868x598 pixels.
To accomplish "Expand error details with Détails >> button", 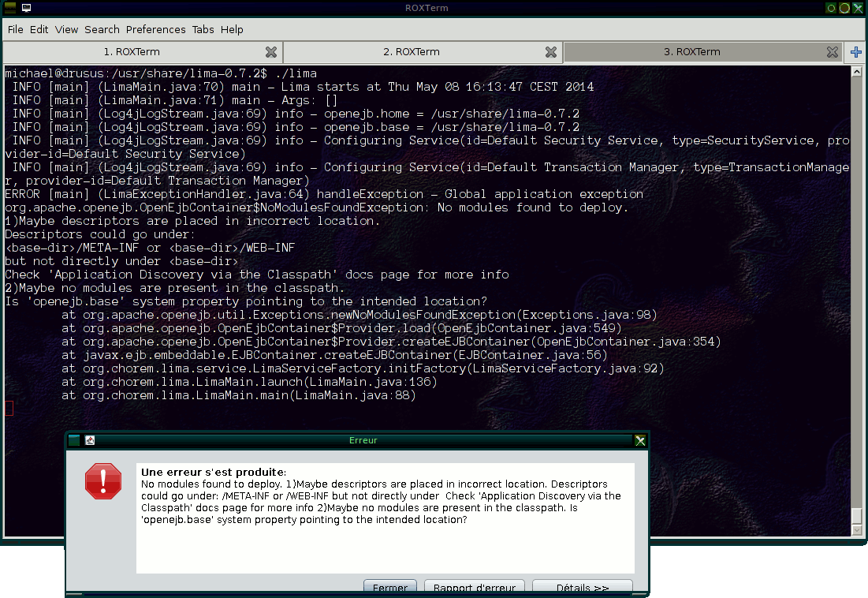I will 583,588.
